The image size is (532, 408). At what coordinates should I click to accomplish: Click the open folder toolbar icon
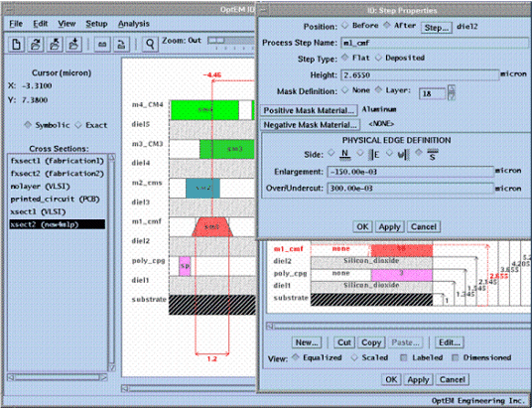pos(36,45)
